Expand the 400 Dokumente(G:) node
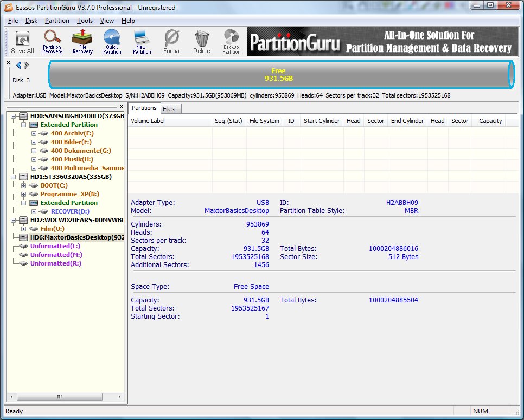Image resolution: width=524 pixels, height=420 pixels. (34, 151)
